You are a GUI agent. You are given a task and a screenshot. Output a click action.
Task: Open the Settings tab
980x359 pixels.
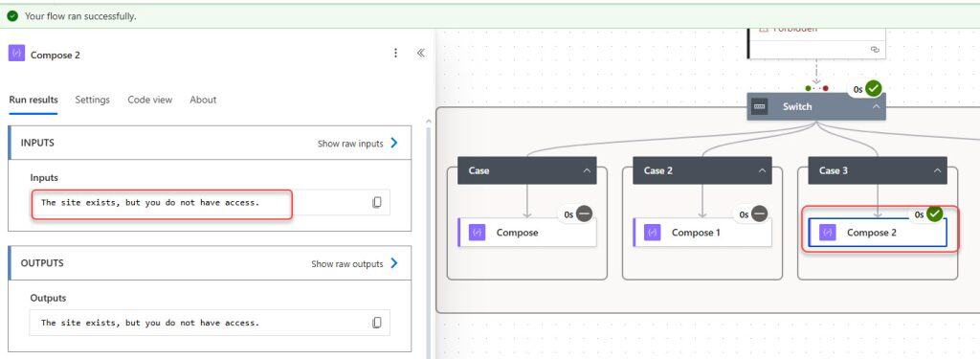(x=93, y=100)
